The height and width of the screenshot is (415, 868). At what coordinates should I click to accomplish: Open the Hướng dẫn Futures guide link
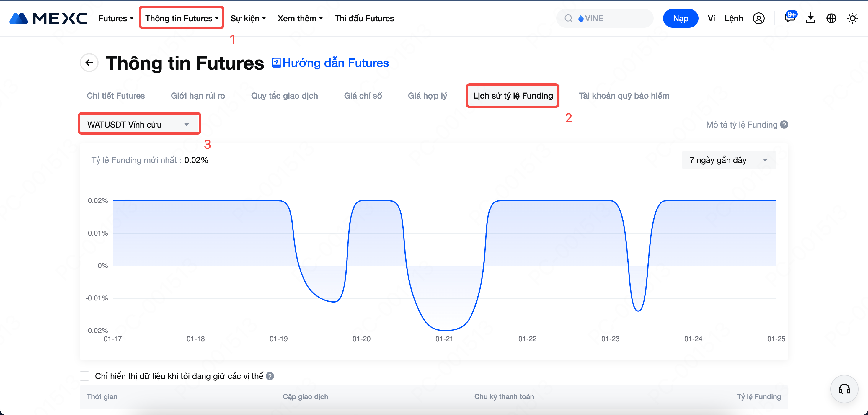[331, 63]
